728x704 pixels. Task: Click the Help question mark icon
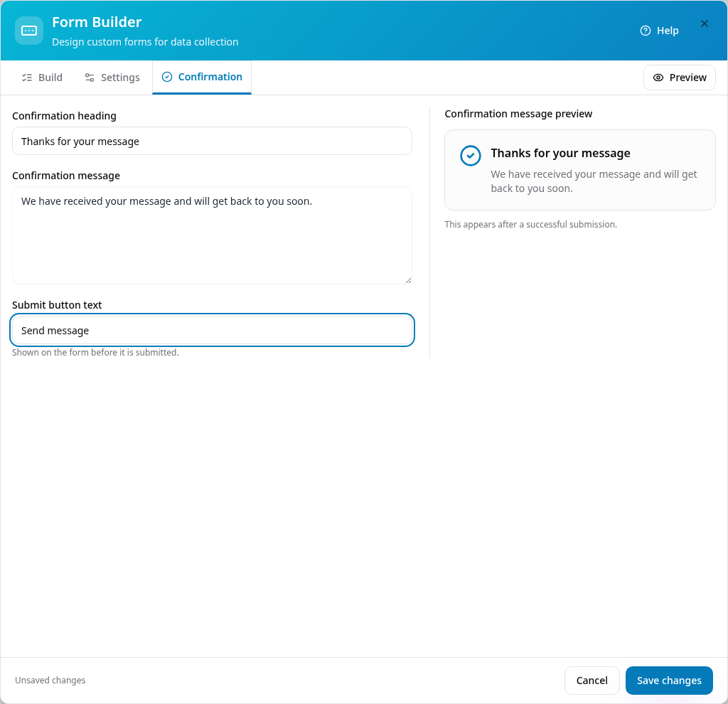coord(646,31)
